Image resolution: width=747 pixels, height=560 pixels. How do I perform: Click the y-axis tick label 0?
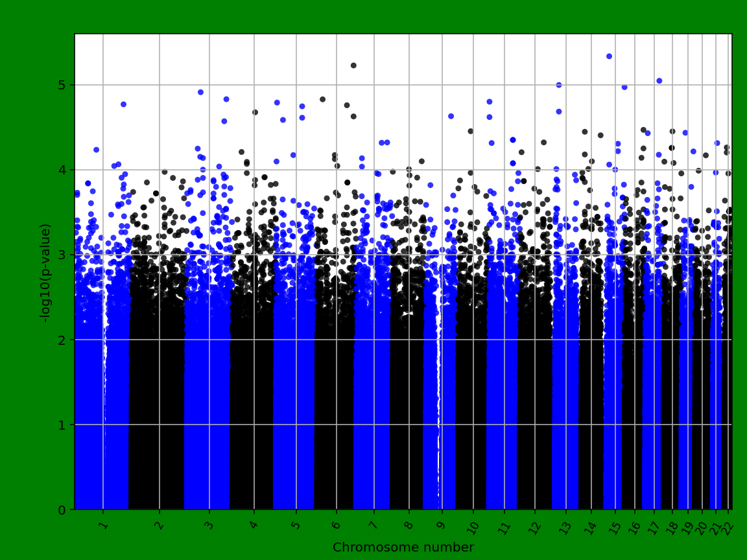[x=60, y=511]
